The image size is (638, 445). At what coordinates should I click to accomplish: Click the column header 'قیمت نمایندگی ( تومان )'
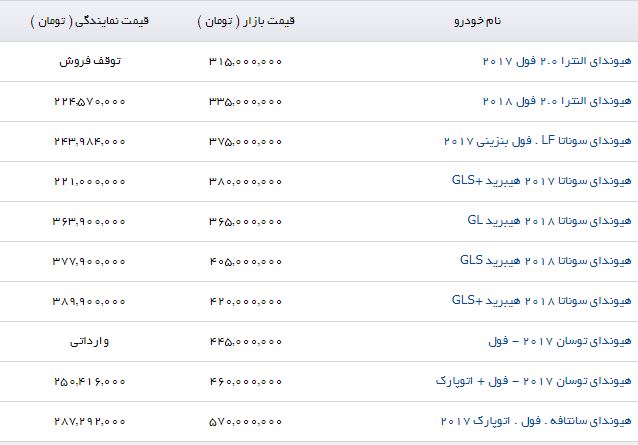pyautogui.click(x=90, y=21)
